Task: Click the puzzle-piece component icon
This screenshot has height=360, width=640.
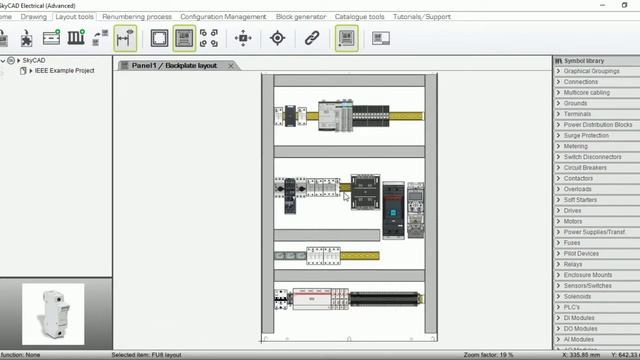Action: coord(26,39)
